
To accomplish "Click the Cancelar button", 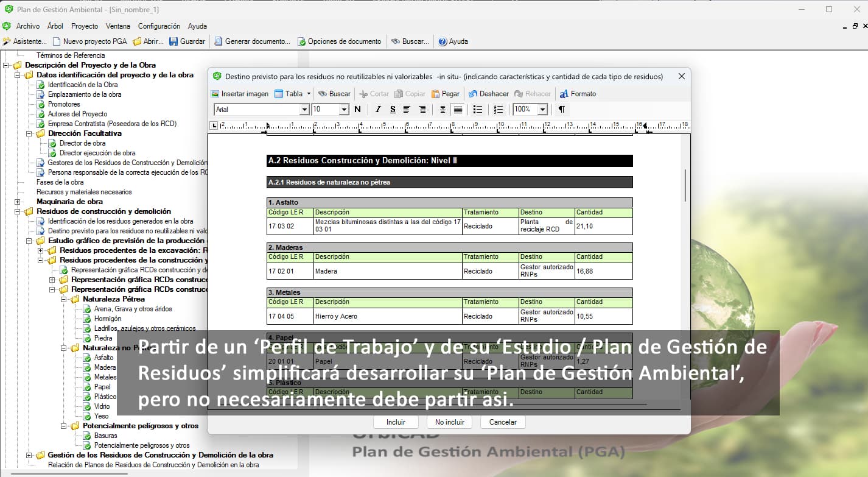I will (503, 422).
